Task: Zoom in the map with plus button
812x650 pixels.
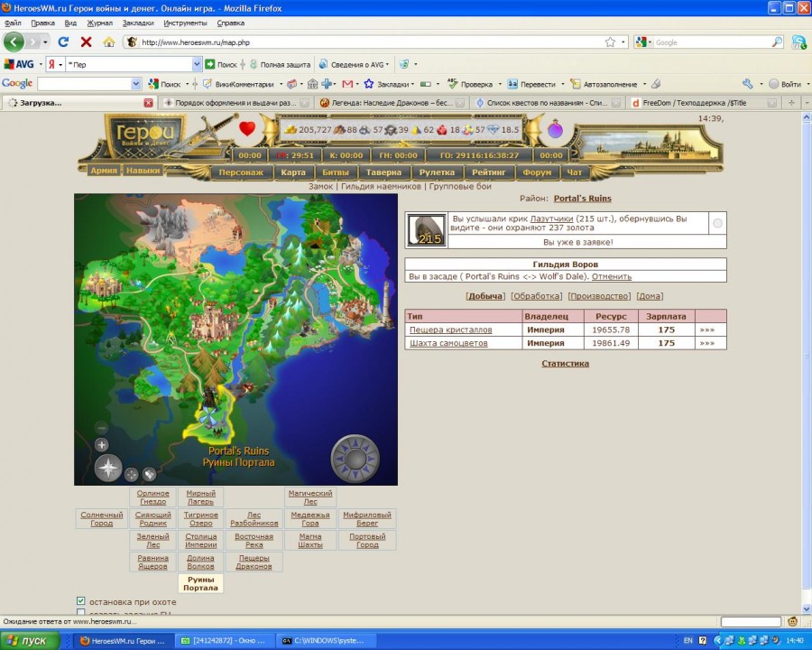Action: [102, 445]
